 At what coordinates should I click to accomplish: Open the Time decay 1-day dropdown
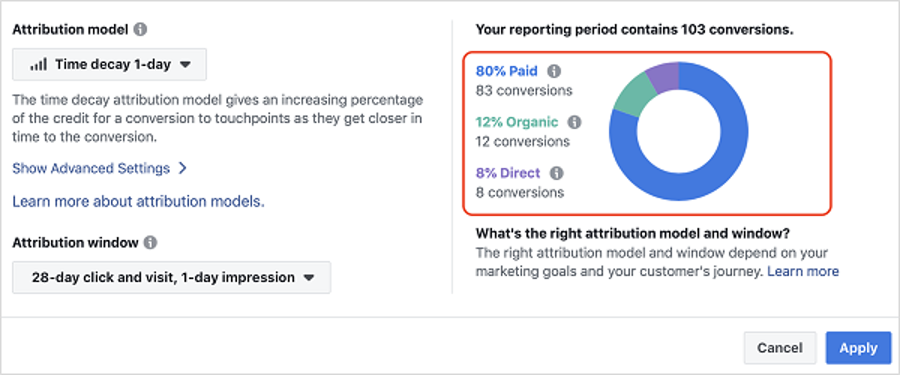tap(109, 64)
